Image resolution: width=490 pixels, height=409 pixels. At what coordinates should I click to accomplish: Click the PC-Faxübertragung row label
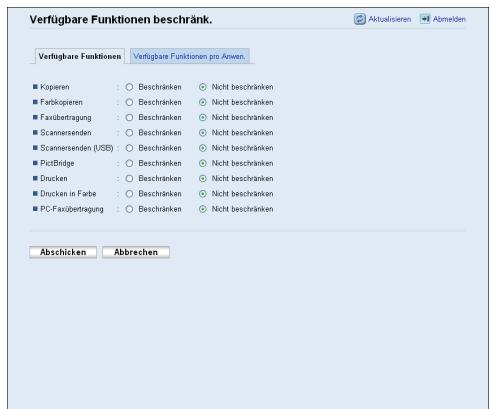click(72, 209)
